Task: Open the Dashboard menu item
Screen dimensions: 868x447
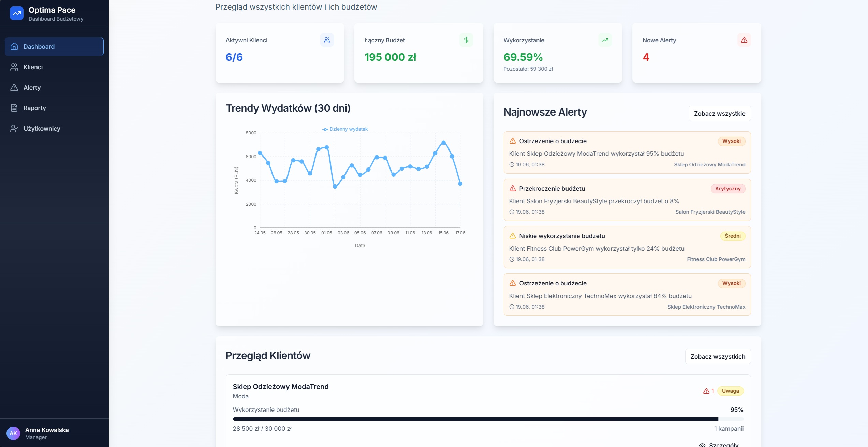Action: (54, 47)
